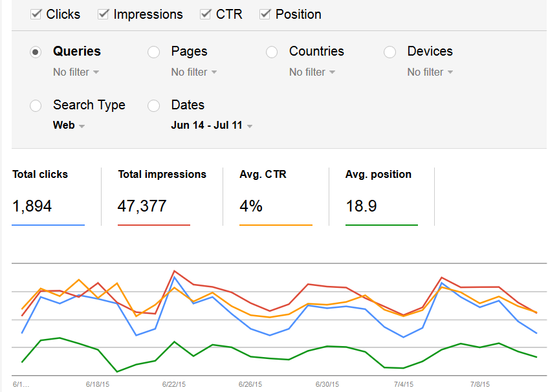Select the Pages radio button
548x392 pixels.
(154, 52)
